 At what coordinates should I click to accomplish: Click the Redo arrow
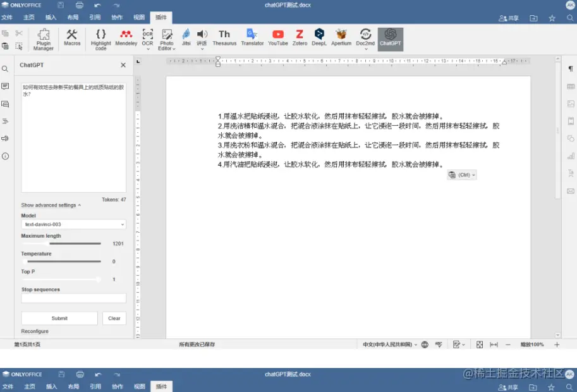point(116,5)
